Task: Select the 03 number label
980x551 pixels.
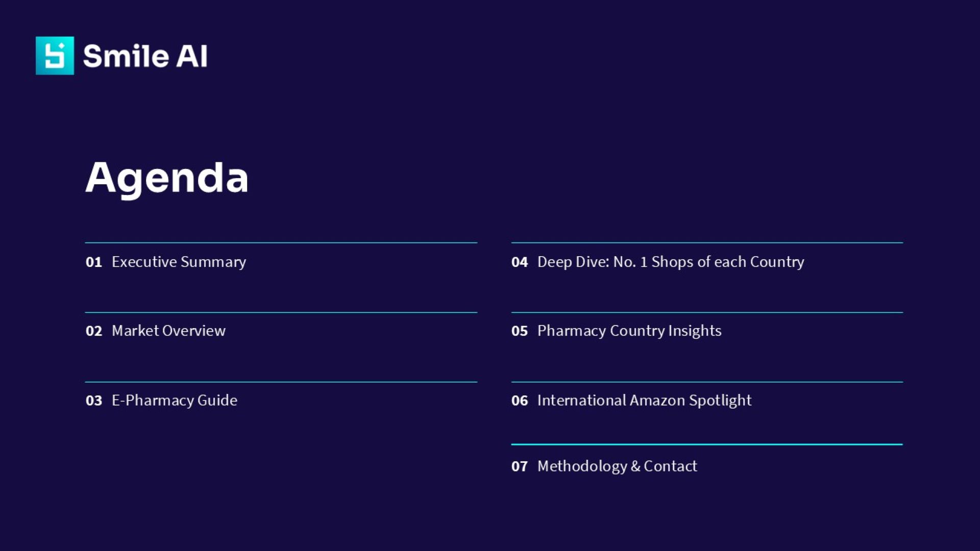Action: point(94,401)
